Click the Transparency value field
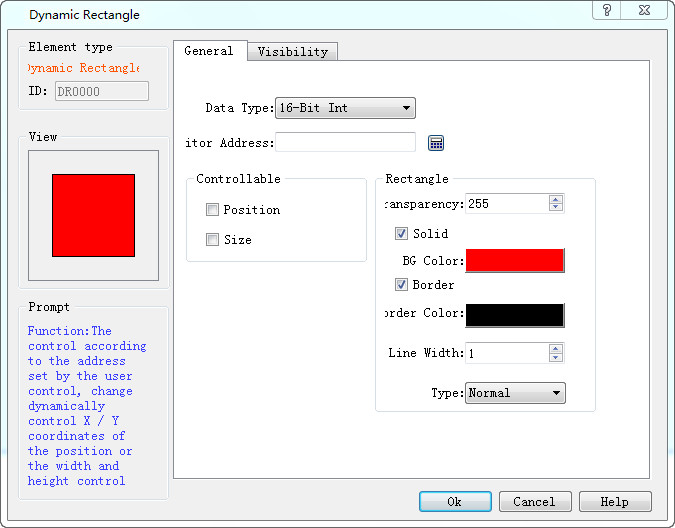This screenshot has height=528, width=675. click(x=508, y=204)
